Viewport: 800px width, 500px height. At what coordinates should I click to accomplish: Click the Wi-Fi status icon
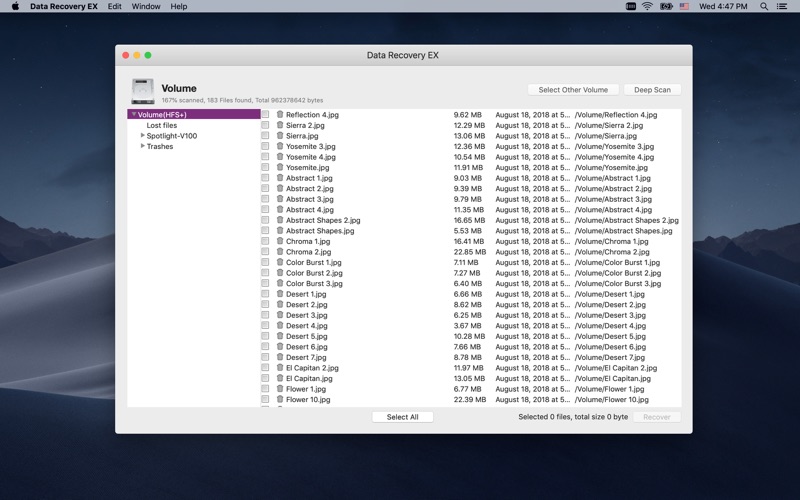tap(647, 6)
